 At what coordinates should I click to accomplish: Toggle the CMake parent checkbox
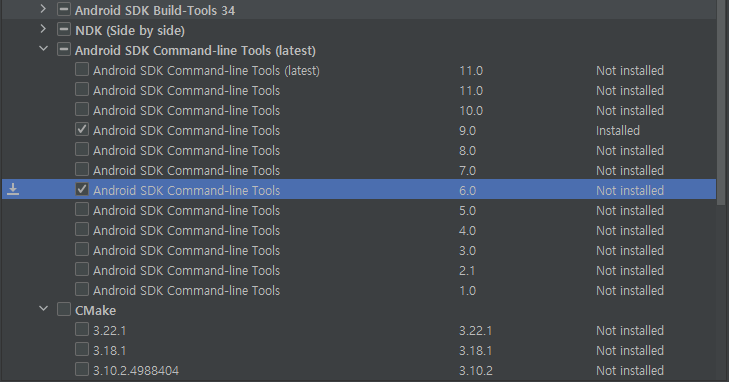(x=64, y=310)
